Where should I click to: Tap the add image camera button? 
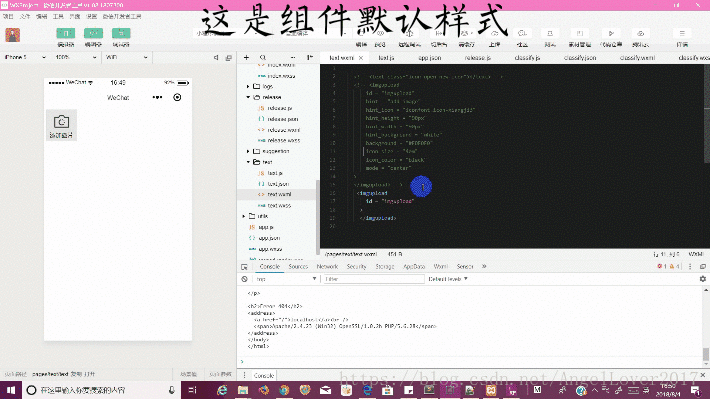tap(61, 125)
